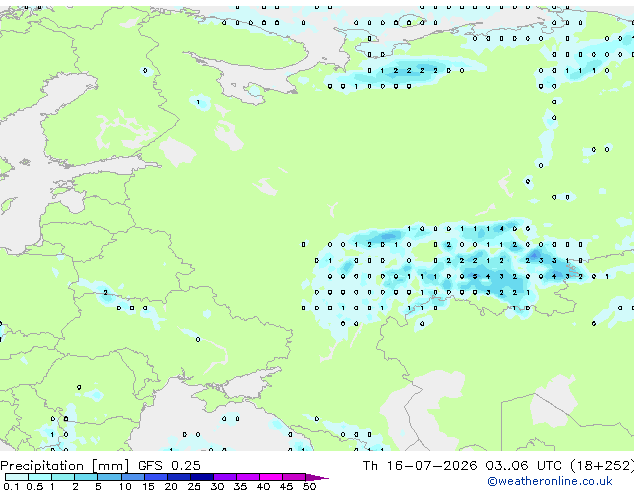Select the 25–30 mm navy legend swatch
This screenshot has height=490, width=634.
click(201, 477)
